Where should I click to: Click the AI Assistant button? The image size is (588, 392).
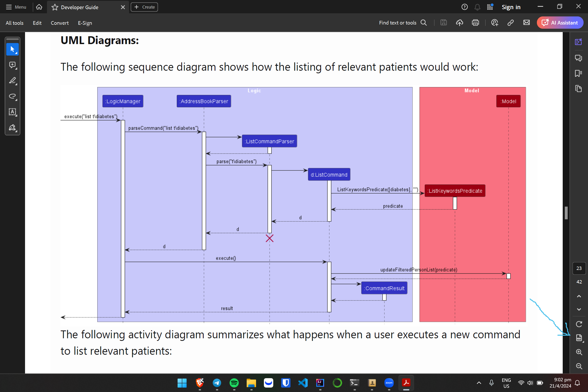(560, 23)
